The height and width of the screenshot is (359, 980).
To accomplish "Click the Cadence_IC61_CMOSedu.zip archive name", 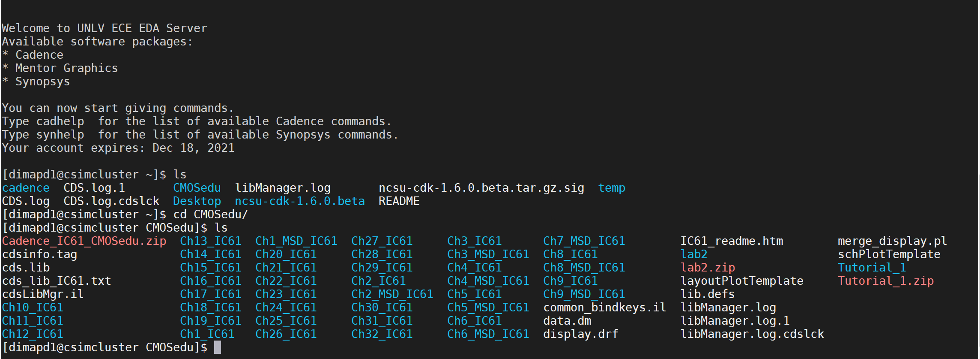I will click(x=84, y=241).
